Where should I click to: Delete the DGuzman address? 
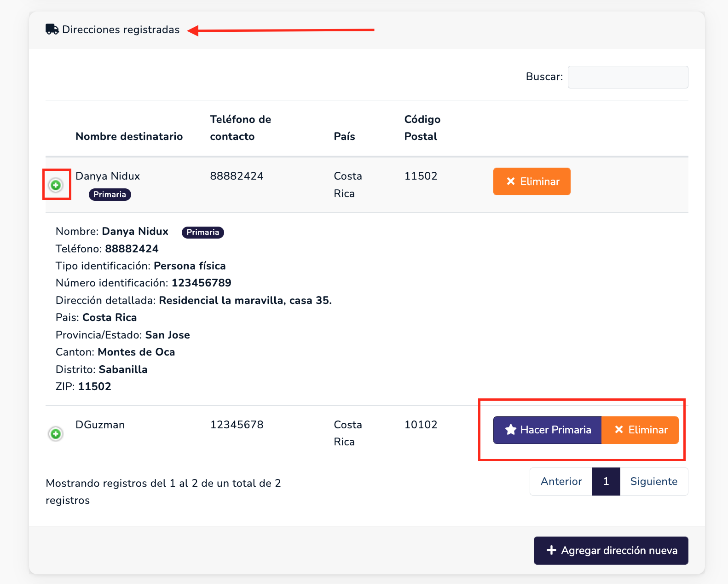pyautogui.click(x=640, y=430)
